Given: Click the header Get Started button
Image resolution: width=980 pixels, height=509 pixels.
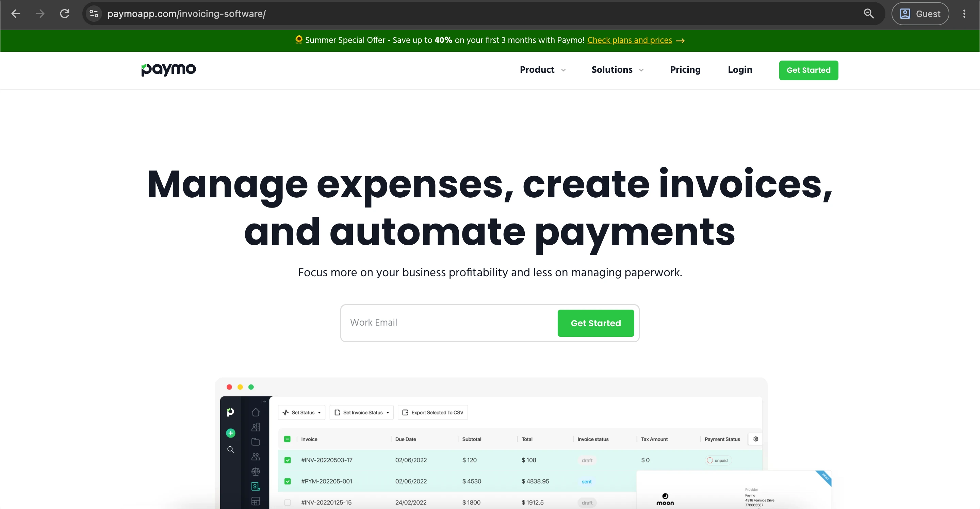Looking at the screenshot, I should (808, 70).
